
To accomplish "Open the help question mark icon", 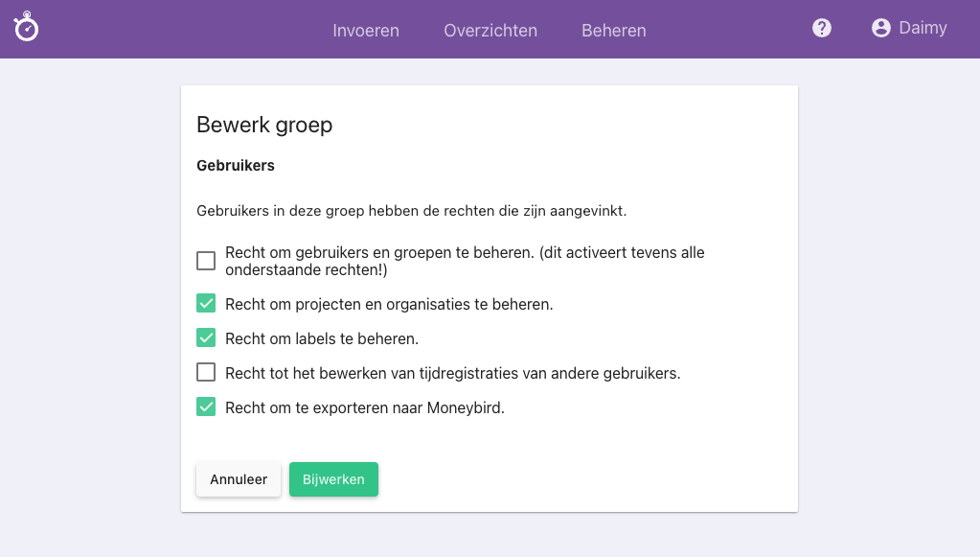I will (x=821, y=28).
